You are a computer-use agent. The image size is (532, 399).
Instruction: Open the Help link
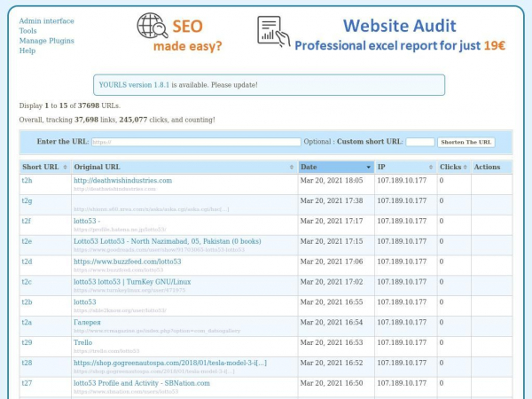coord(27,51)
